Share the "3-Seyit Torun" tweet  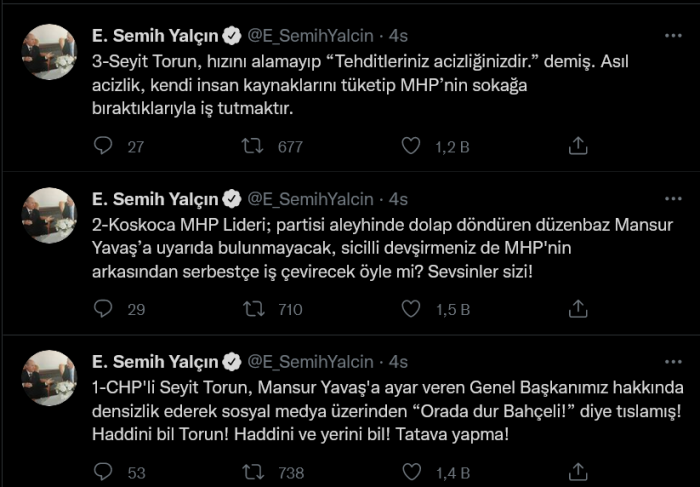pos(577,146)
